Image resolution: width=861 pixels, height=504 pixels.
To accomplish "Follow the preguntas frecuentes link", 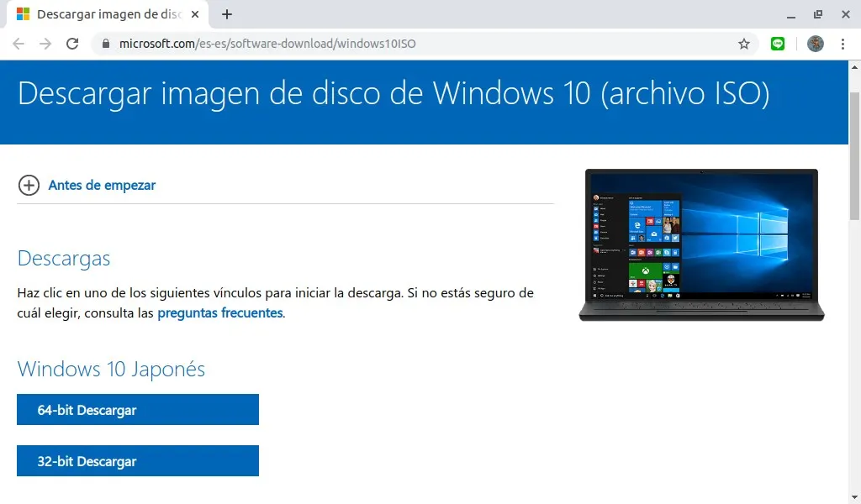I will (x=220, y=313).
